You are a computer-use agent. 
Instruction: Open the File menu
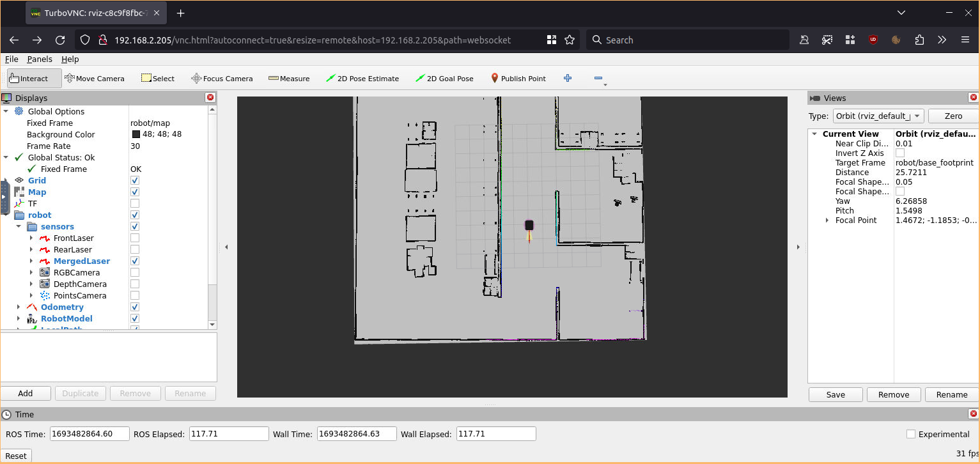[x=12, y=59]
